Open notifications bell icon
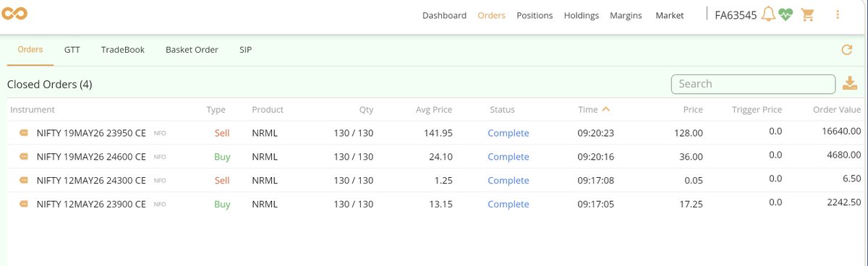This screenshot has height=266, width=868. (x=768, y=14)
